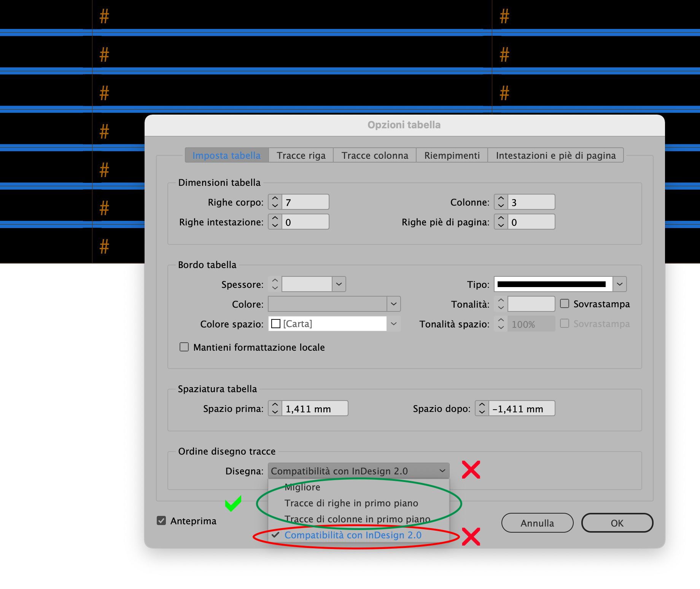Switch to the Tracce riga tab
The height and width of the screenshot is (589, 700).
click(301, 155)
